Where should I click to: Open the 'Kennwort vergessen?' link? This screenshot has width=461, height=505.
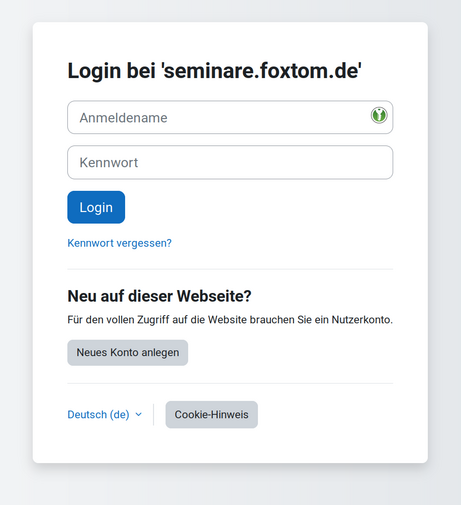pos(119,243)
